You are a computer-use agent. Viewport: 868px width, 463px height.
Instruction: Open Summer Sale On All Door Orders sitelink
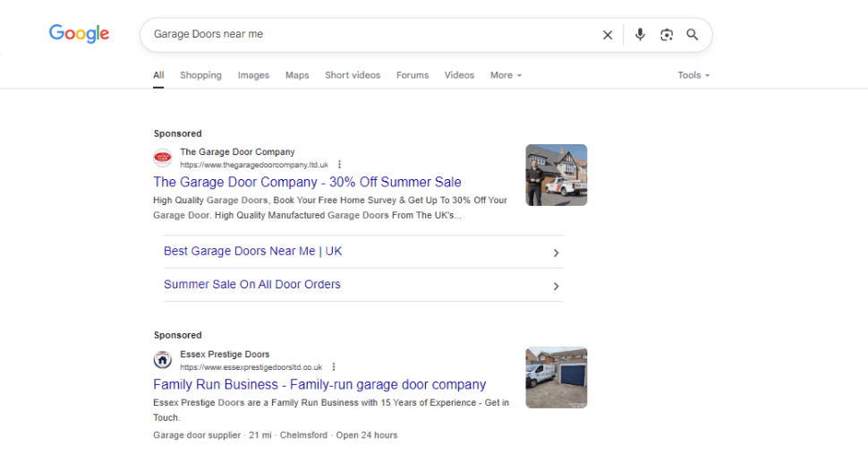pyautogui.click(x=251, y=285)
